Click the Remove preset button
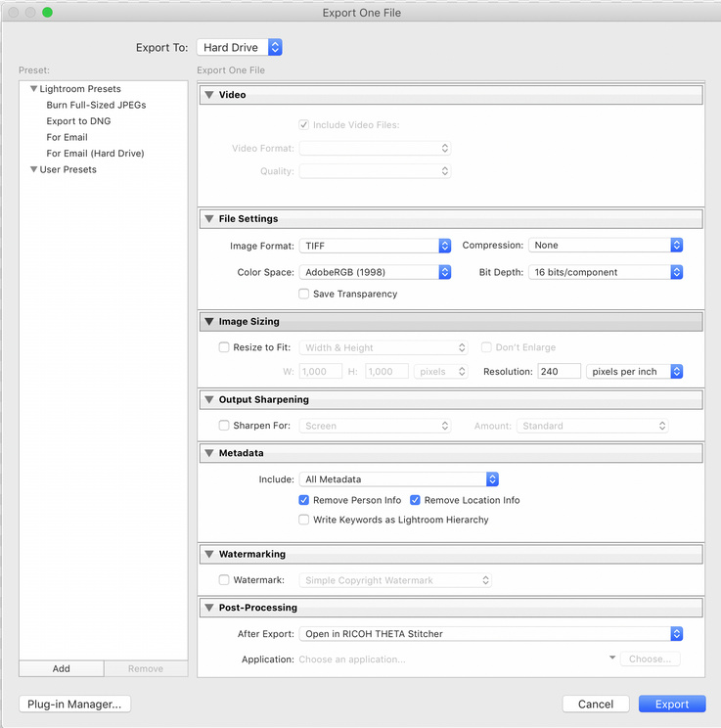 pyautogui.click(x=146, y=668)
